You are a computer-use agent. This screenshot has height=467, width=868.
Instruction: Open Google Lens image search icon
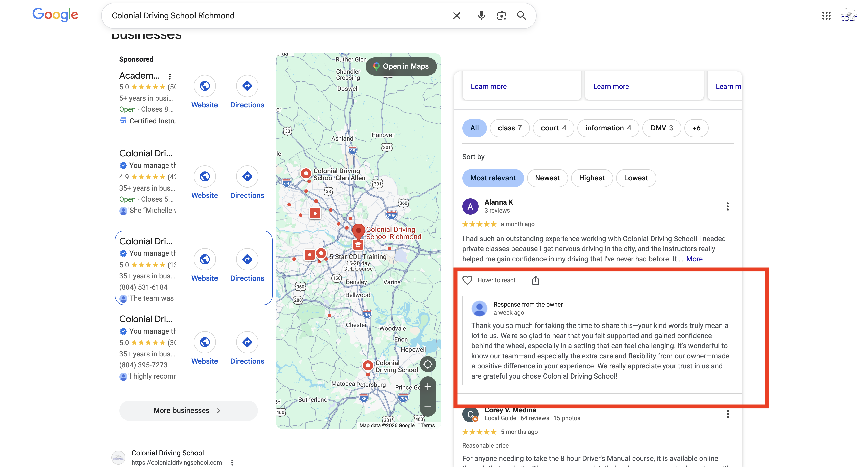pyautogui.click(x=501, y=15)
